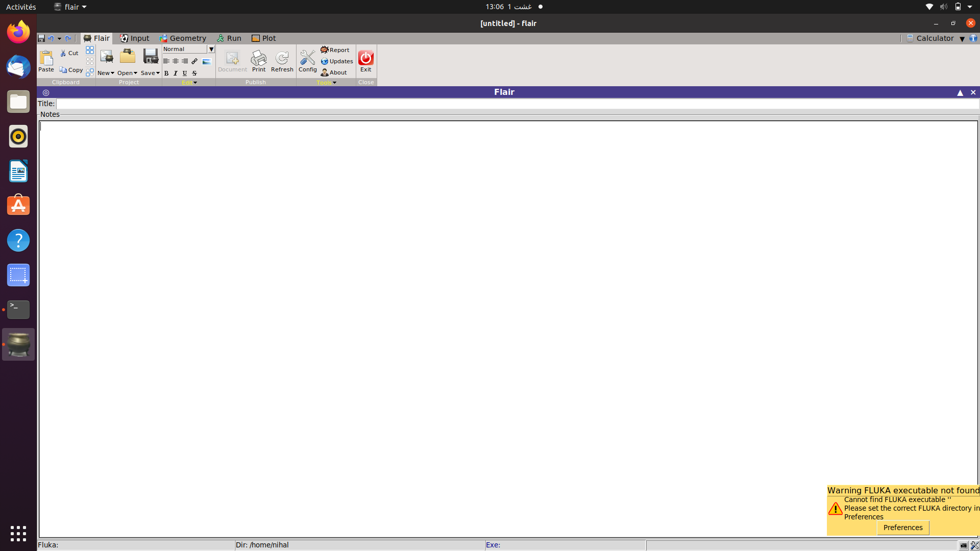Screen dimensions: 980x551
Task: Align text right
Action: point(185,61)
